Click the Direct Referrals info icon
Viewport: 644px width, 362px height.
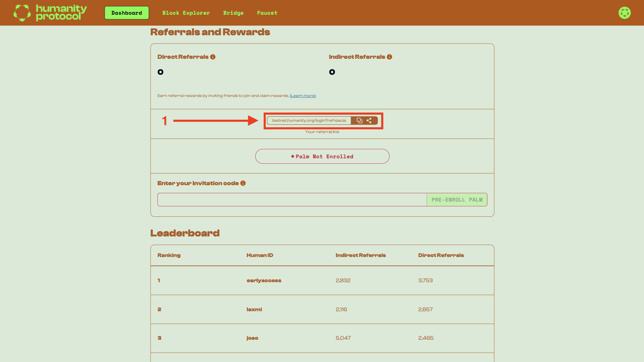click(213, 57)
